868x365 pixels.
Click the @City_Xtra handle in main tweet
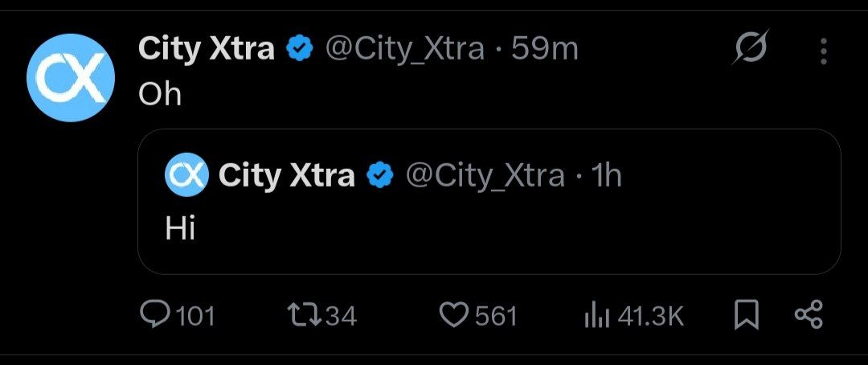click(x=404, y=50)
